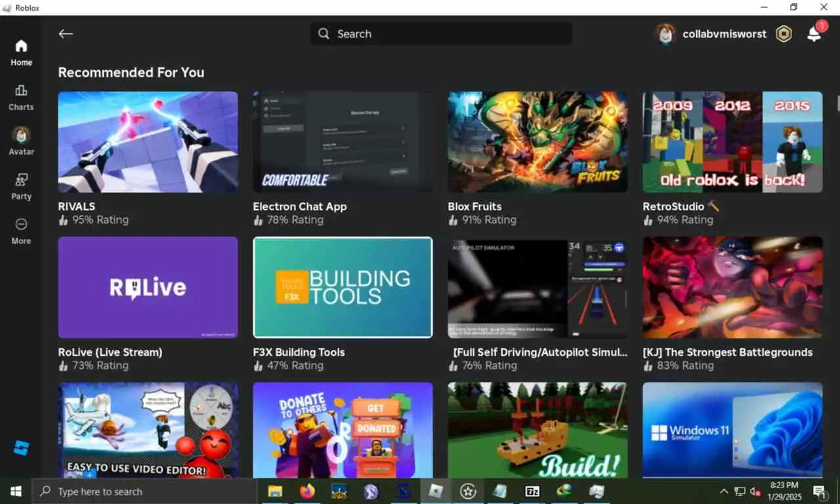Viewport: 840px width, 504px height.
Task: Open the 7-Zip taskbar icon
Action: [532, 491]
